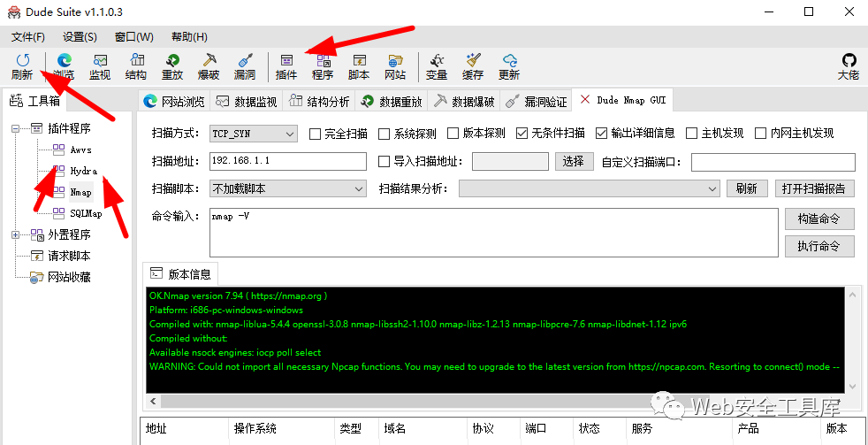Image resolution: width=868 pixels, height=445 pixels.
Task: Enable the 完全扫描 checkbox
Action: pyautogui.click(x=315, y=134)
